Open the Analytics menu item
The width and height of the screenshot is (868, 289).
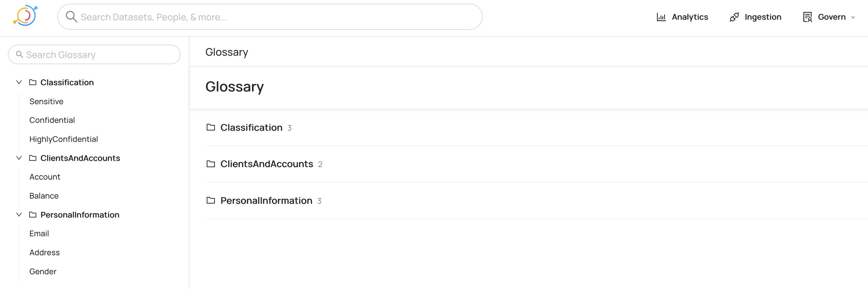tap(689, 17)
